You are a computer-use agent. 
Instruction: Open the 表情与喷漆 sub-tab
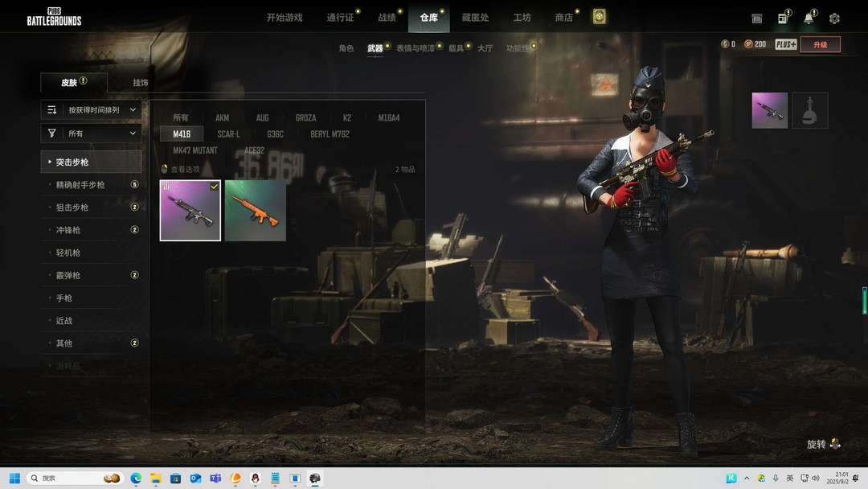pos(416,48)
